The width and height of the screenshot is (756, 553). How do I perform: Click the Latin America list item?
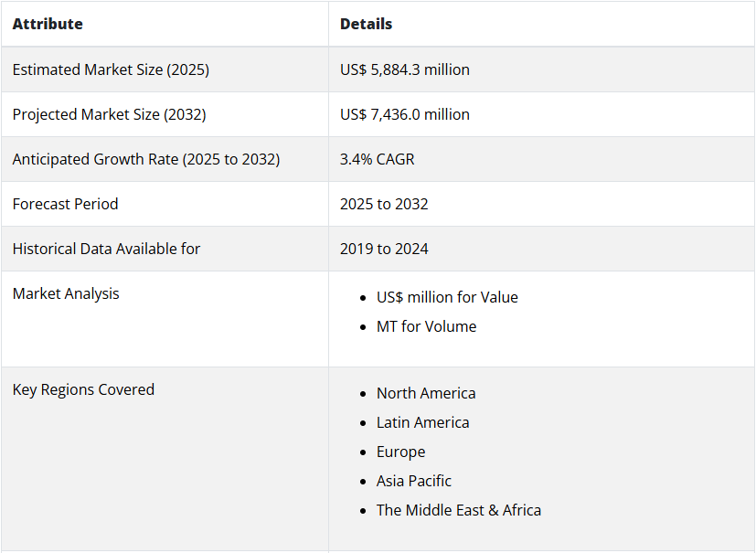(x=422, y=422)
